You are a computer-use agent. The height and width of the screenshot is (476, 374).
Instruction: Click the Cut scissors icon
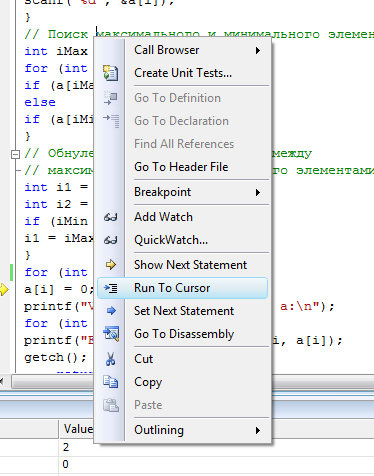110,359
